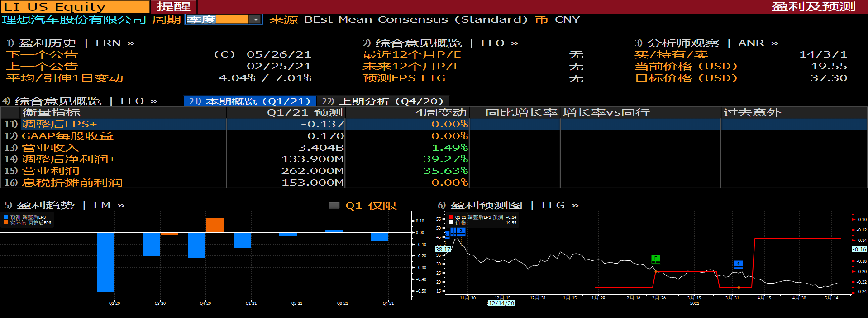Screen dimensions: 868x318
Task: Click the LI US Equity security field
Action: point(75,7)
